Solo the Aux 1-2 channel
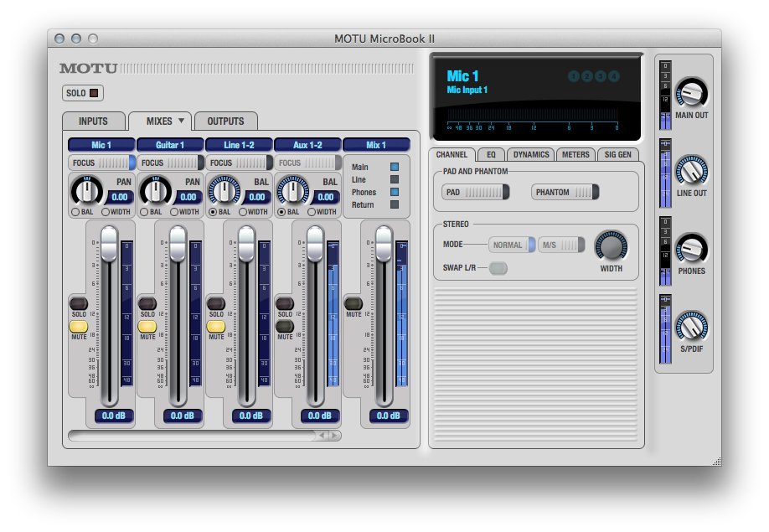The width and height of the screenshot is (769, 532). tap(285, 304)
